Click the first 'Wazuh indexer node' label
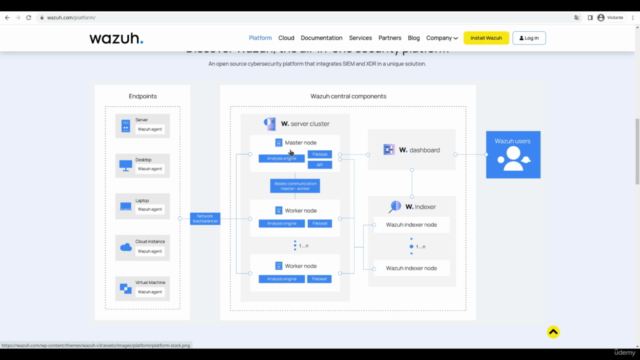The width and height of the screenshot is (640, 360). click(411, 225)
